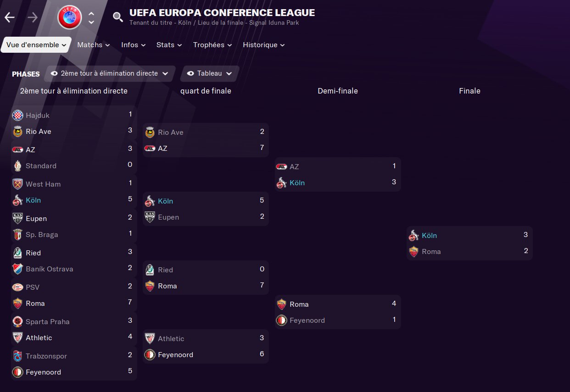The width and height of the screenshot is (570, 392).
Task: Open the Vue d'ensemble tab menu
Action: [x=36, y=45]
